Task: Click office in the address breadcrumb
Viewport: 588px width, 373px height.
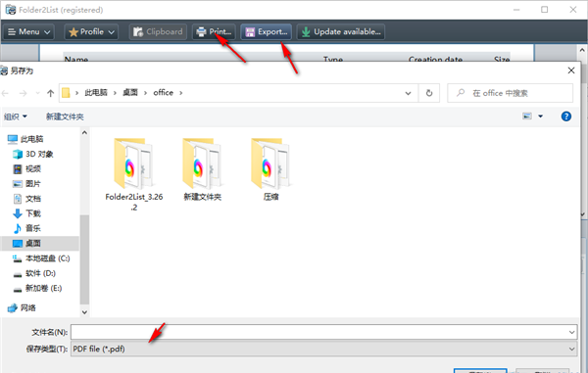Action: [163, 92]
